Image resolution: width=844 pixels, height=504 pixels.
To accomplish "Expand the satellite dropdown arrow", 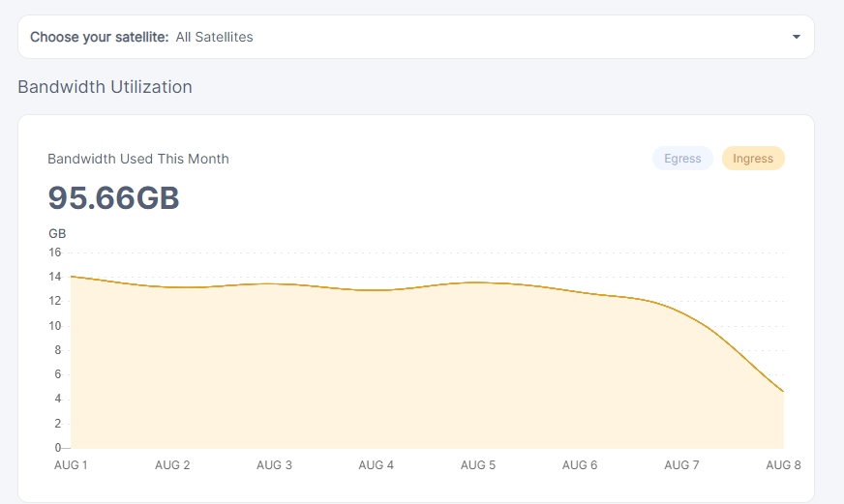I will (796, 37).
